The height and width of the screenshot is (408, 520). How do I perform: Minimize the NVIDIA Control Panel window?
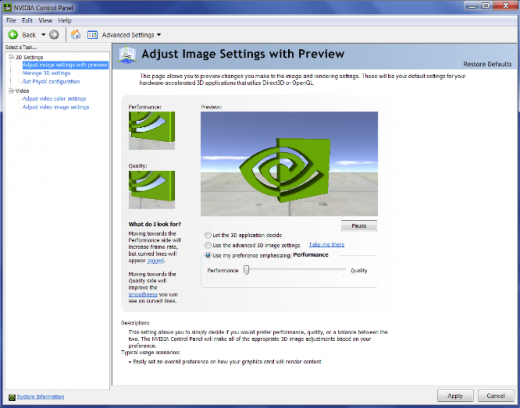pos(471,6)
